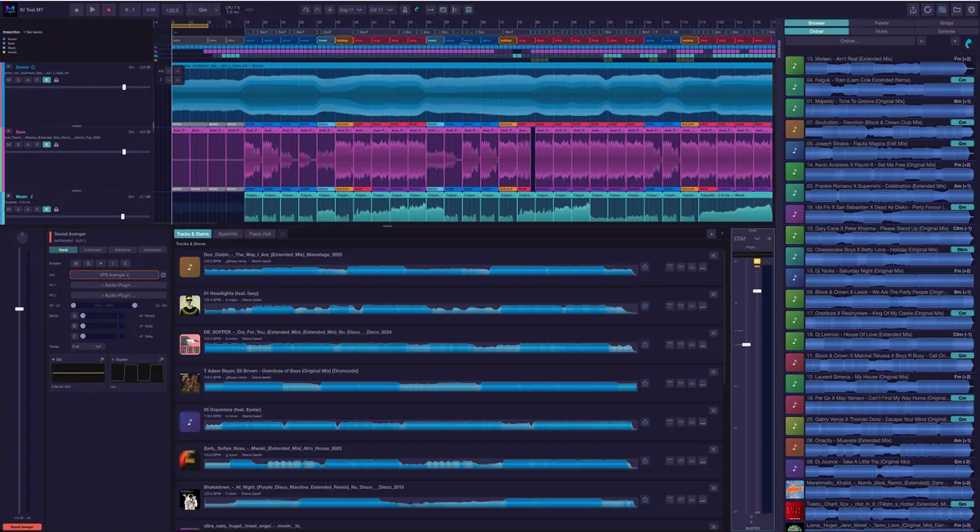Solo the Drums track with S button
The width and height of the screenshot is (980, 532).
[17, 79]
